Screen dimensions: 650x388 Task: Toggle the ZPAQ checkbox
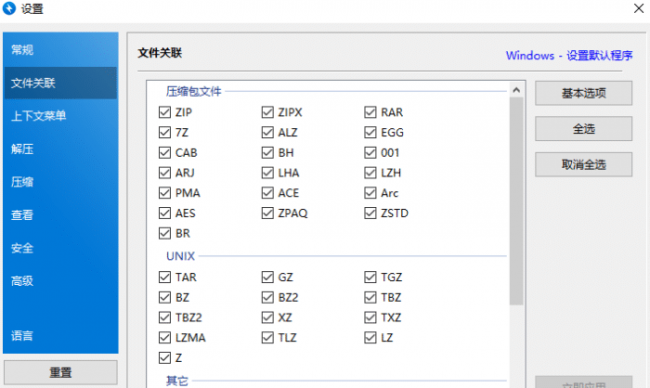pos(267,213)
